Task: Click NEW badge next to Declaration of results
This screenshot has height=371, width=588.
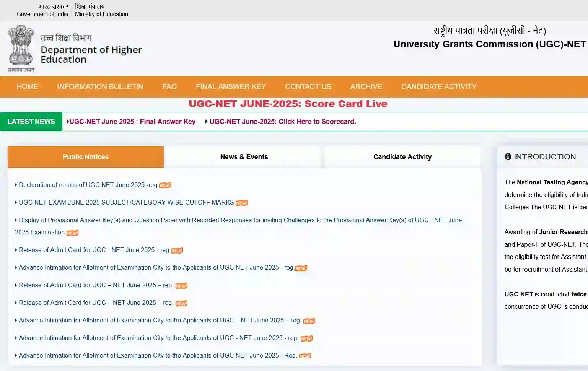Action: pos(165,185)
